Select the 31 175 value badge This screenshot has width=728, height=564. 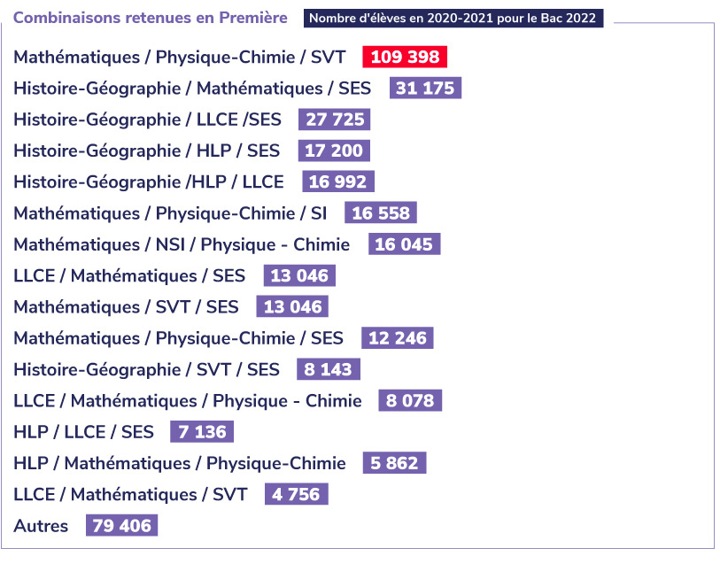click(x=425, y=89)
